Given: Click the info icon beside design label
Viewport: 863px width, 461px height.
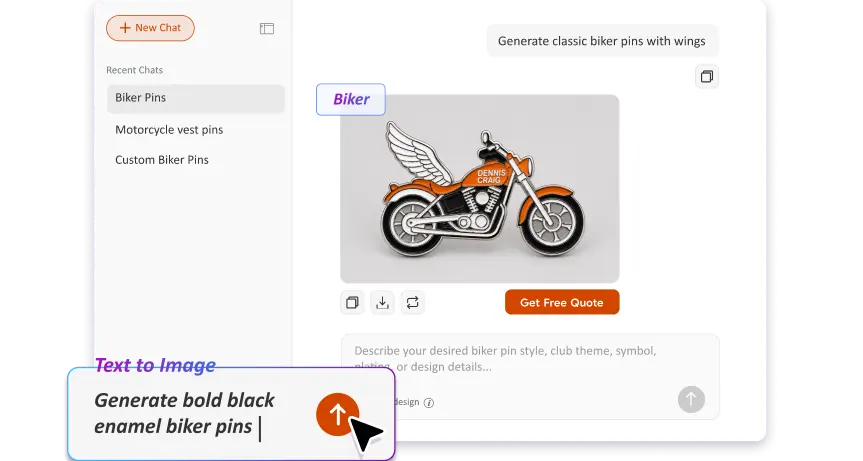Looking at the screenshot, I should [429, 403].
